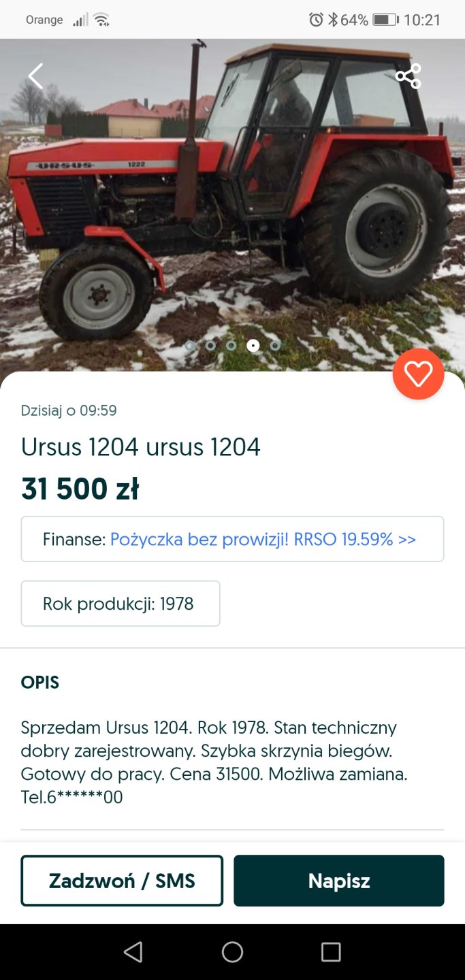
Task: Open the Ursus tractor photo fullscreen
Action: coord(231,204)
